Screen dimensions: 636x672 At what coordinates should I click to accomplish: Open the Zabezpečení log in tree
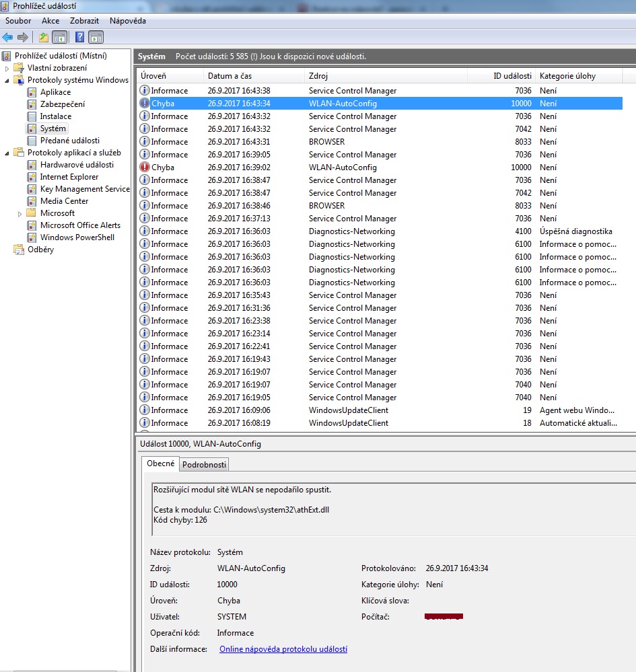click(x=62, y=104)
